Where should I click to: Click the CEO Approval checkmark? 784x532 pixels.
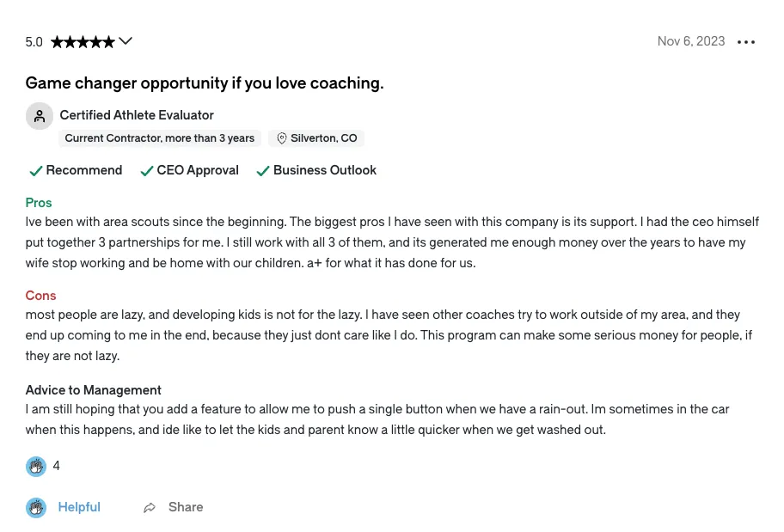click(146, 171)
